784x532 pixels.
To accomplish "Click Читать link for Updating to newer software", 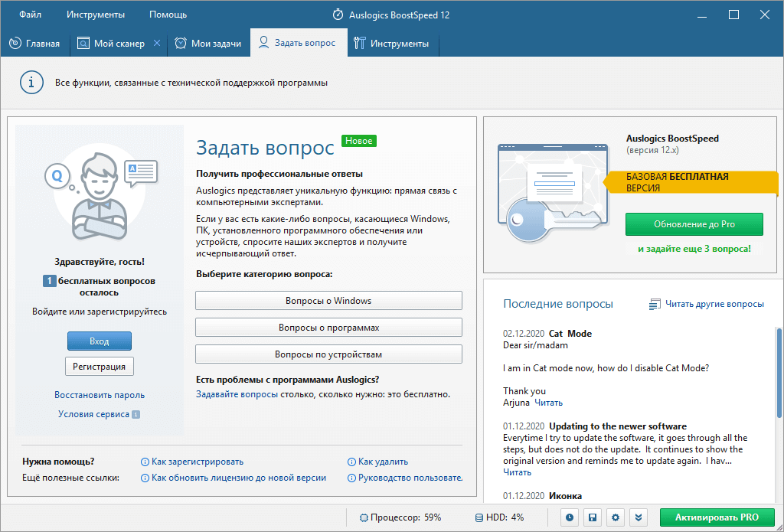I will [x=517, y=472].
